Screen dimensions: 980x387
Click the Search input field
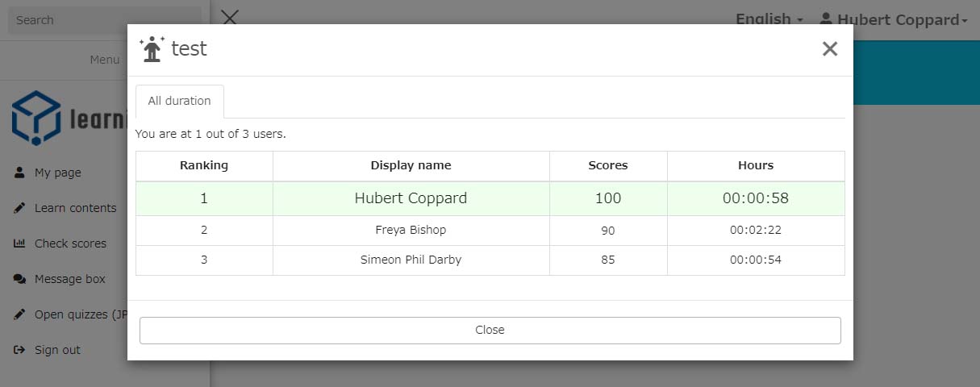coord(105,20)
